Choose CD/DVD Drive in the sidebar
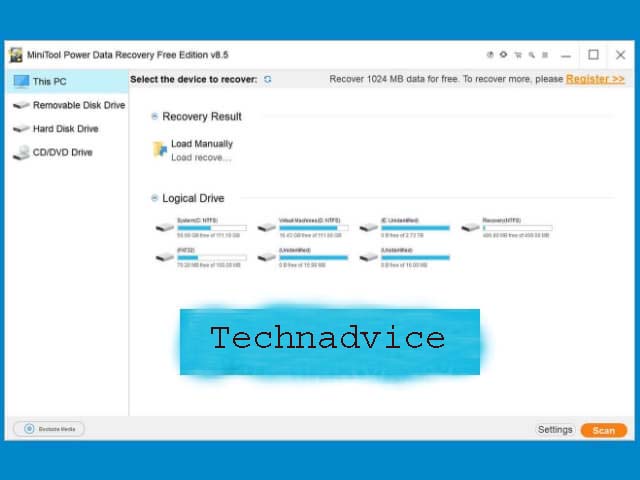Image resolution: width=640 pixels, height=480 pixels. (x=67, y=153)
